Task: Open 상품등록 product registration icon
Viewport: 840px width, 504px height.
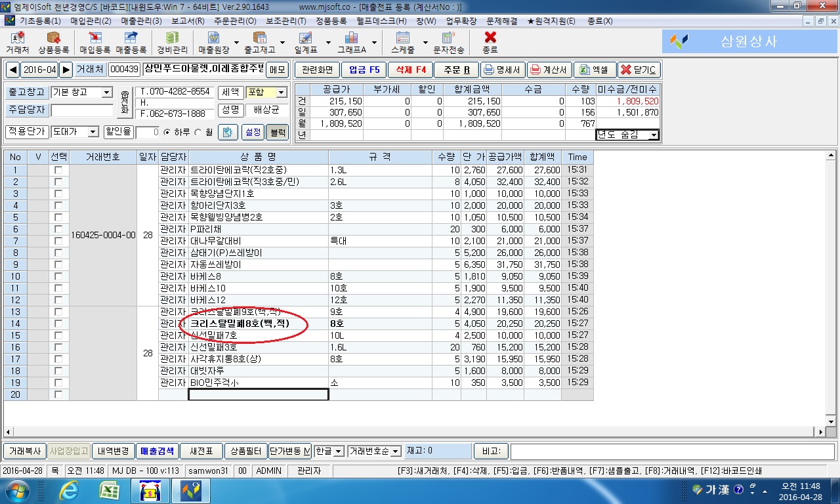Action: tap(54, 42)
